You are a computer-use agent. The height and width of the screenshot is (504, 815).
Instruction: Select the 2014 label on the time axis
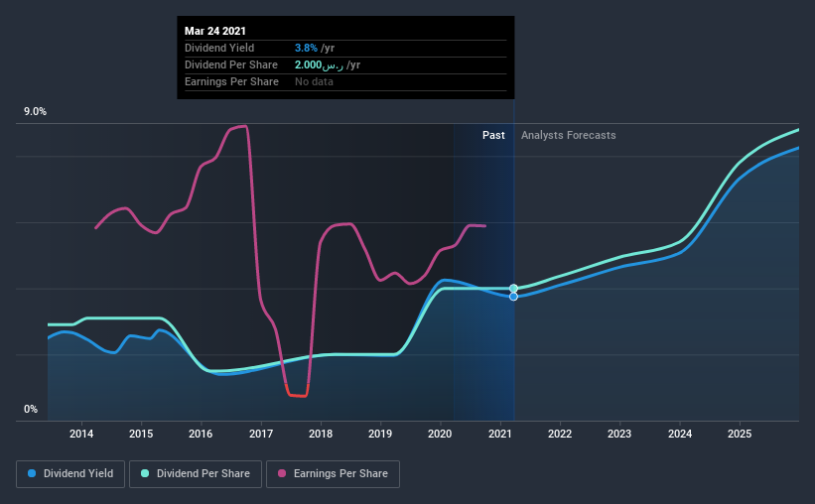point(81,434)
